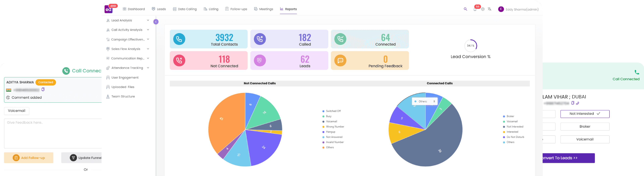Click the language translation icon

click(489, 9)
